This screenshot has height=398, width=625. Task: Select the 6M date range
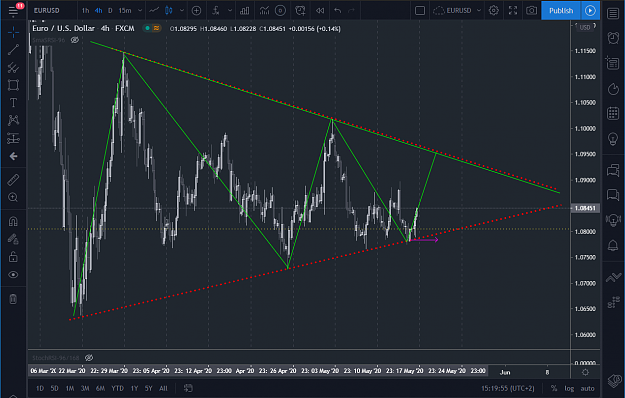pyautogui.click(x=100, y=388)
